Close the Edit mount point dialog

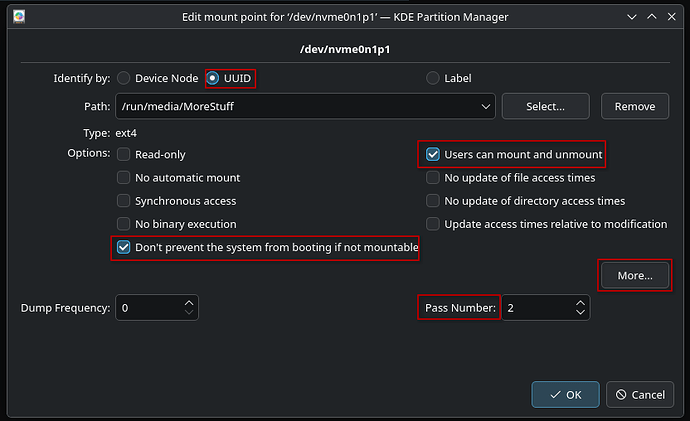[x=672, y=17]
